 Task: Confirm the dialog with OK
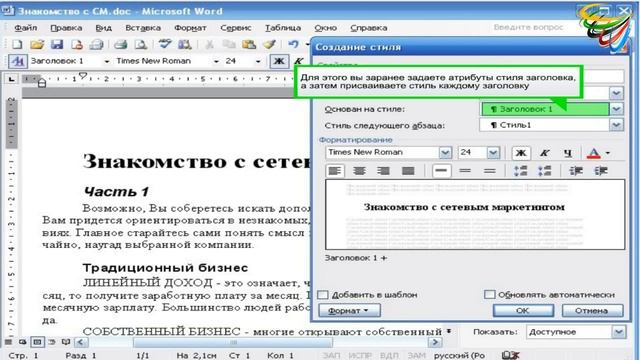click(523, 311)
